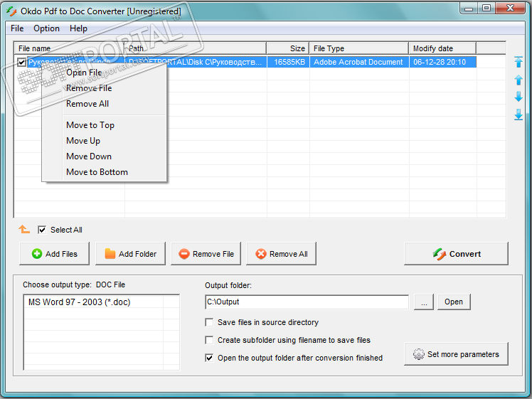Enable Save files in source directory

pos(209,323)
